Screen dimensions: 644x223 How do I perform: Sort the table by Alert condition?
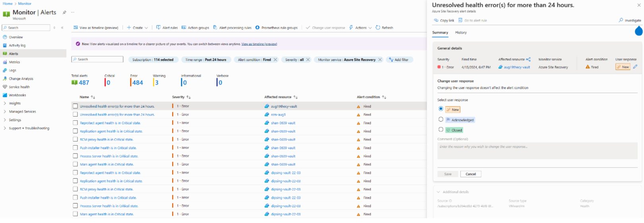[371, 97]
